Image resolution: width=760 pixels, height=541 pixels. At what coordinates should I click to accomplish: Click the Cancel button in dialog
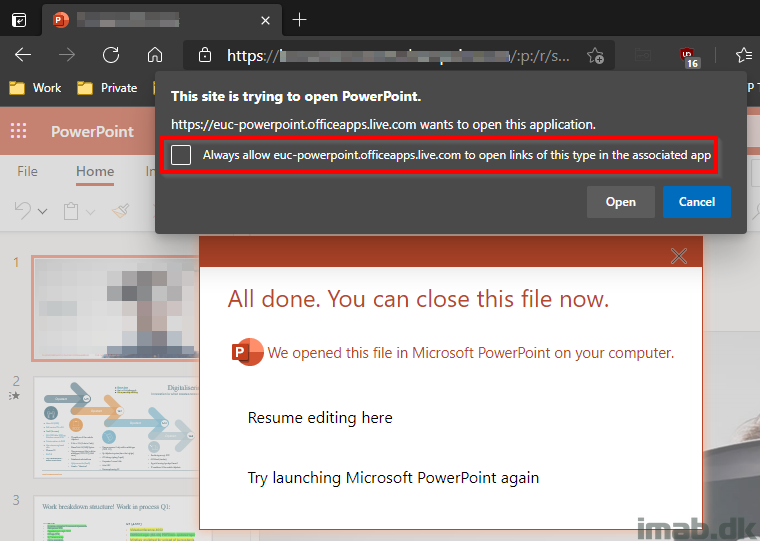697,202
